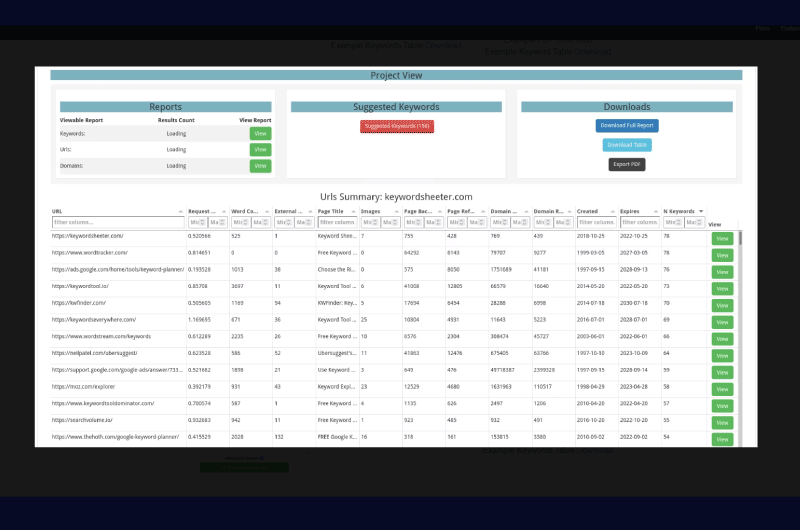The height and width of the screenshot is (530, 800).
Task: Click Urls Summary: keywordsheeter.com heading
Action: click(396, 197)
